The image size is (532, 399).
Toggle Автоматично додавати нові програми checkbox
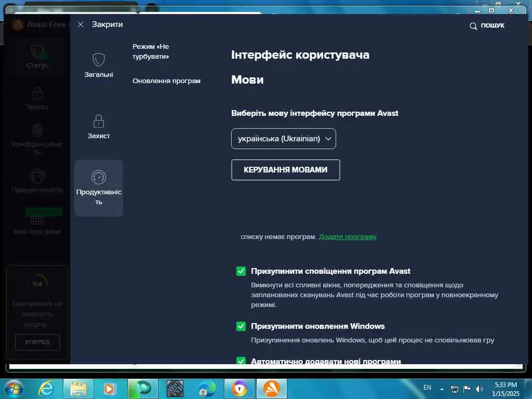coord(241,361)
